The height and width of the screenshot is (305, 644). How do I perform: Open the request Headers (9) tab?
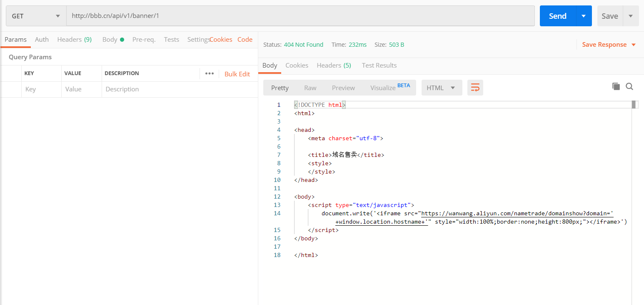click(74, 40)
